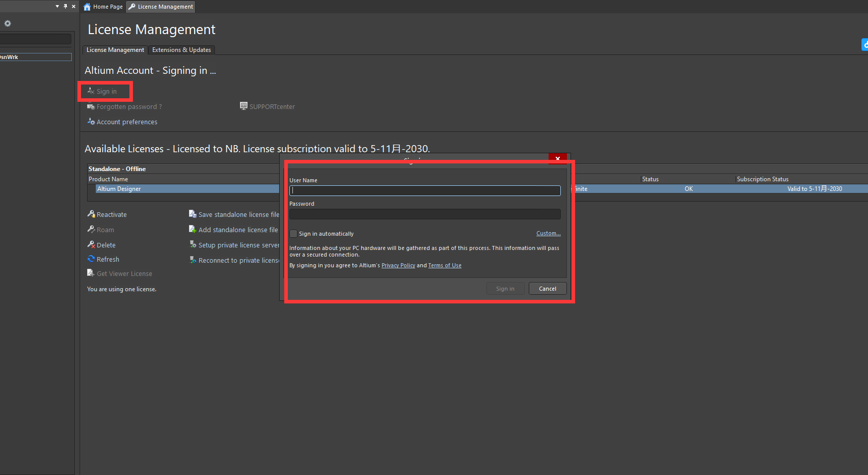Click Reactivate link
868x475 pixels.
(112, 214)
